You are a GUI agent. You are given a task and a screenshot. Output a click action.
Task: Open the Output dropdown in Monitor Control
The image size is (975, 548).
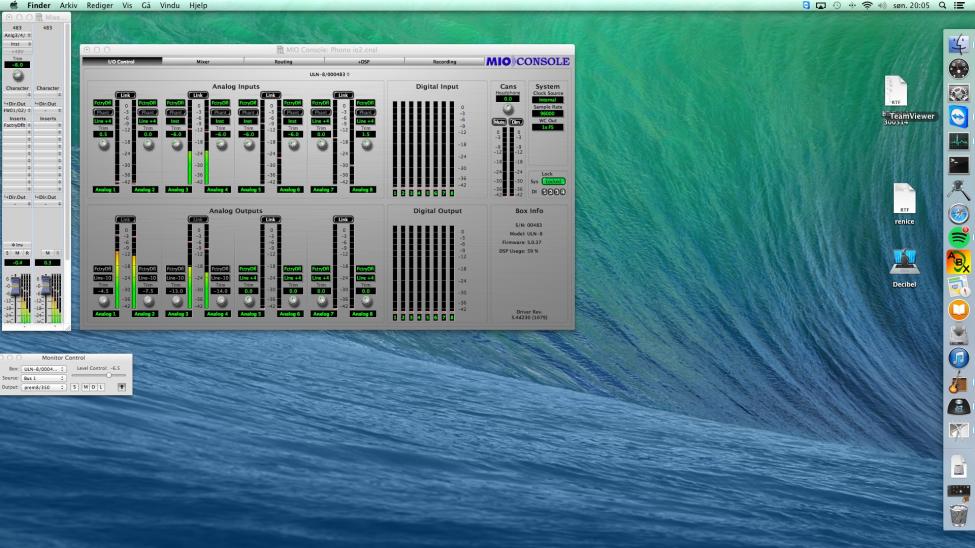click(x=44, y=387)
